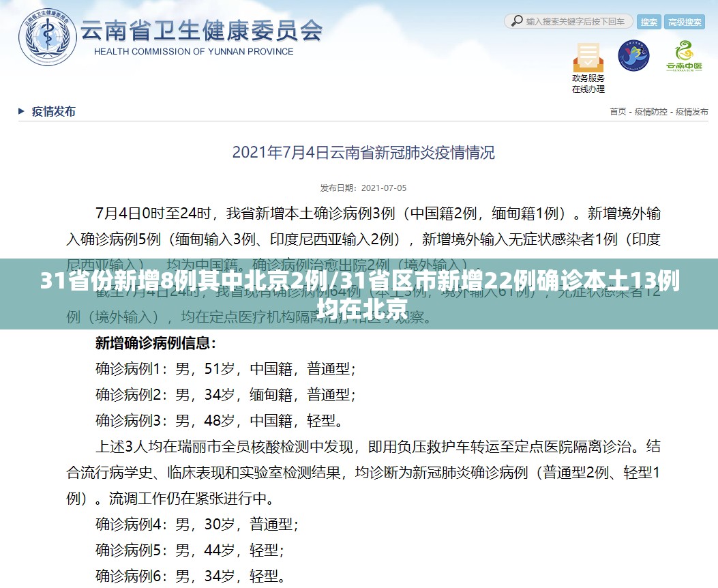Click the 疫情发布 section heading
Image resolution: width=718 pixels, height=588 pixels.
(x=54, y=111)
